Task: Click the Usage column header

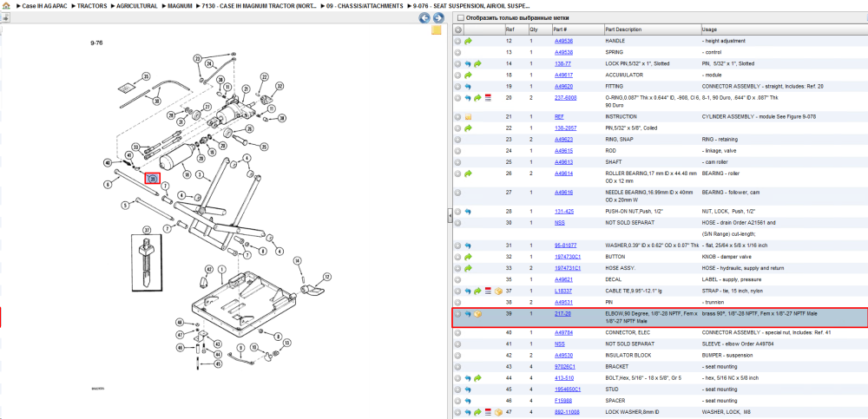Action: [x=709, y=29]
